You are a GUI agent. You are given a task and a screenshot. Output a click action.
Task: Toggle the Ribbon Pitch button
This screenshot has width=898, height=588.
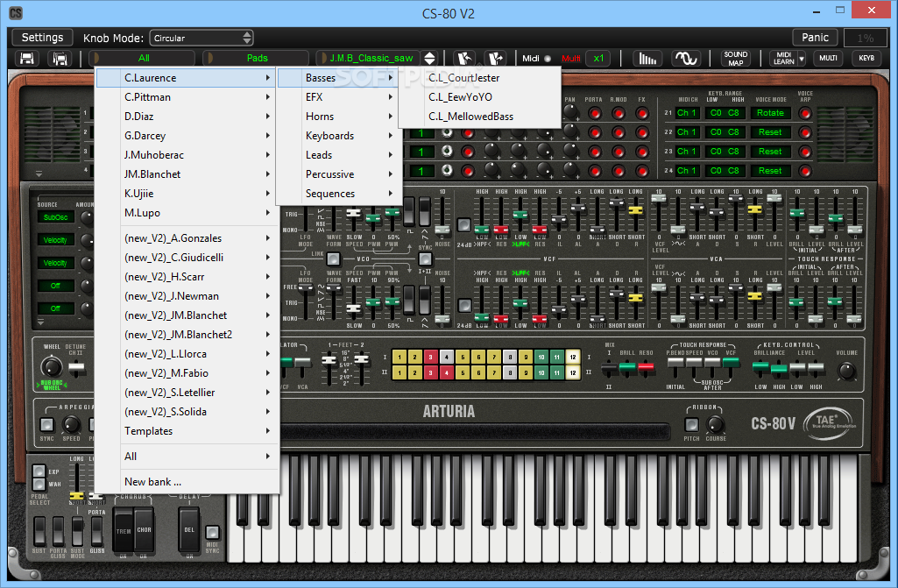pos(692,425)
